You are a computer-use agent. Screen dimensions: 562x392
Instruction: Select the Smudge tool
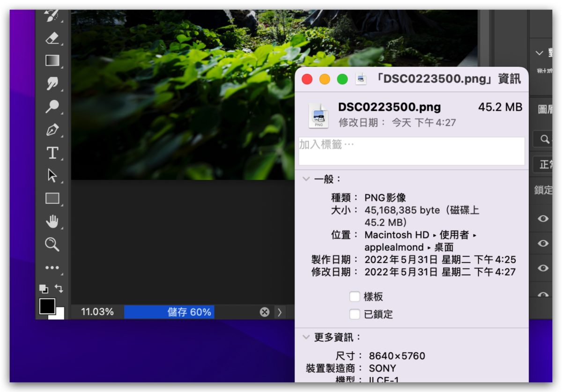[x=52, y=83]
